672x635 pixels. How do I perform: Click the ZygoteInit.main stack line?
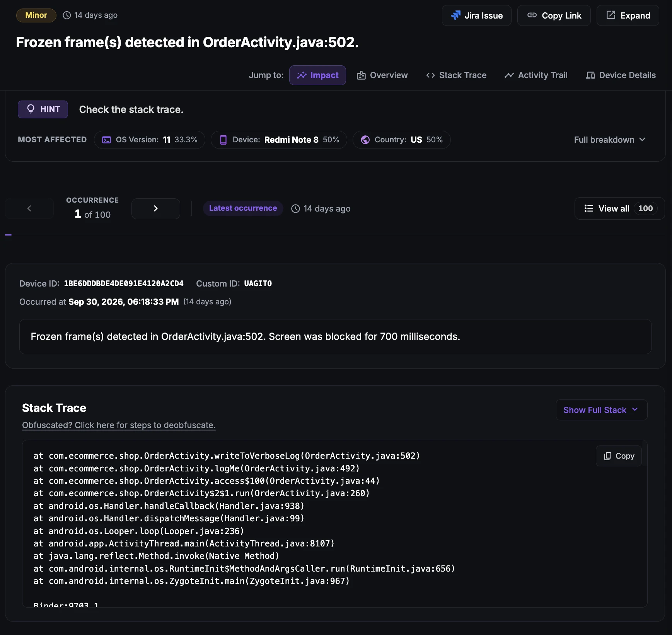pos(191,581)
